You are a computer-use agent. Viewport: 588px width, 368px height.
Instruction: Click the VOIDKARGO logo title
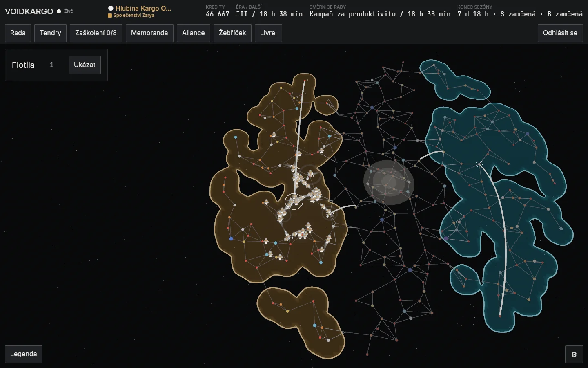[29, 11]
